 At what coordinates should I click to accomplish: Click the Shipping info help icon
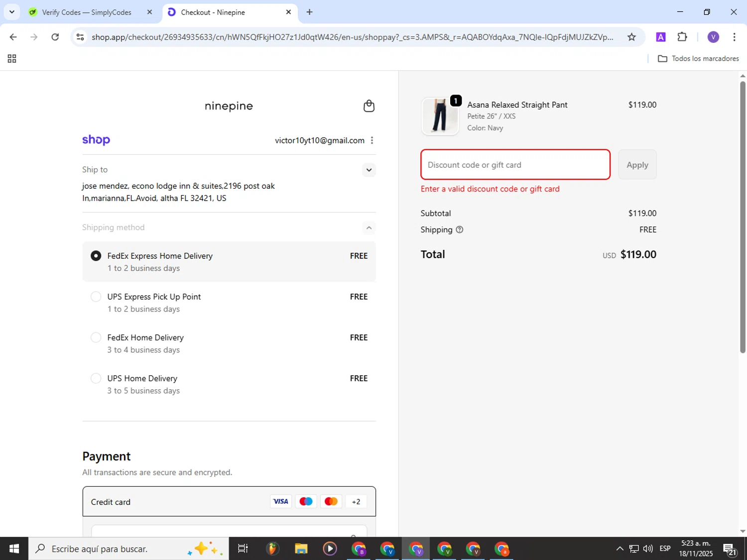(x=460, y=229)
